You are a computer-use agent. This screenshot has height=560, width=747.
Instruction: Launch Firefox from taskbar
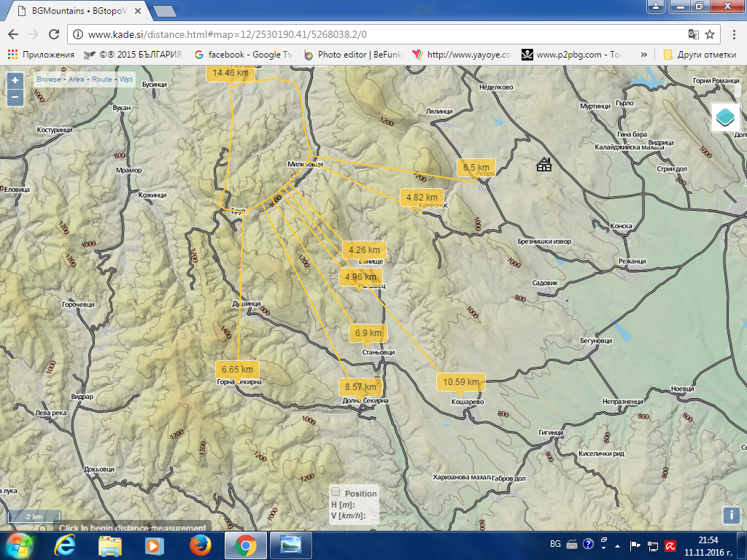point(200,545)
